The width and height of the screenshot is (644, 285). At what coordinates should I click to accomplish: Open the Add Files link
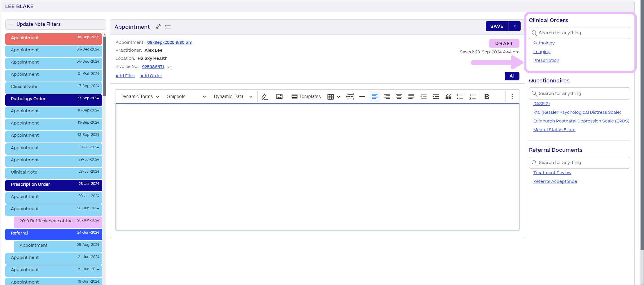125,76
